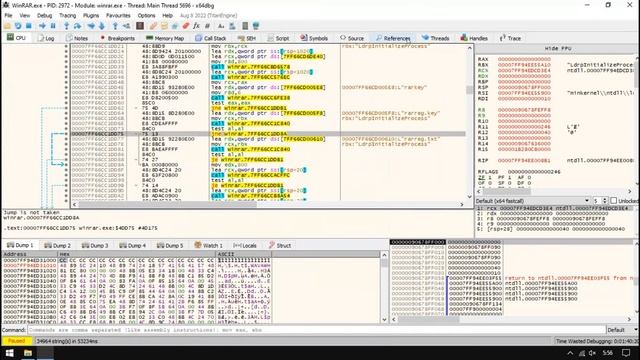The width and height of the screenshot is (640, 360).
Task: Click the Command input field
Action: pos(316,330)
